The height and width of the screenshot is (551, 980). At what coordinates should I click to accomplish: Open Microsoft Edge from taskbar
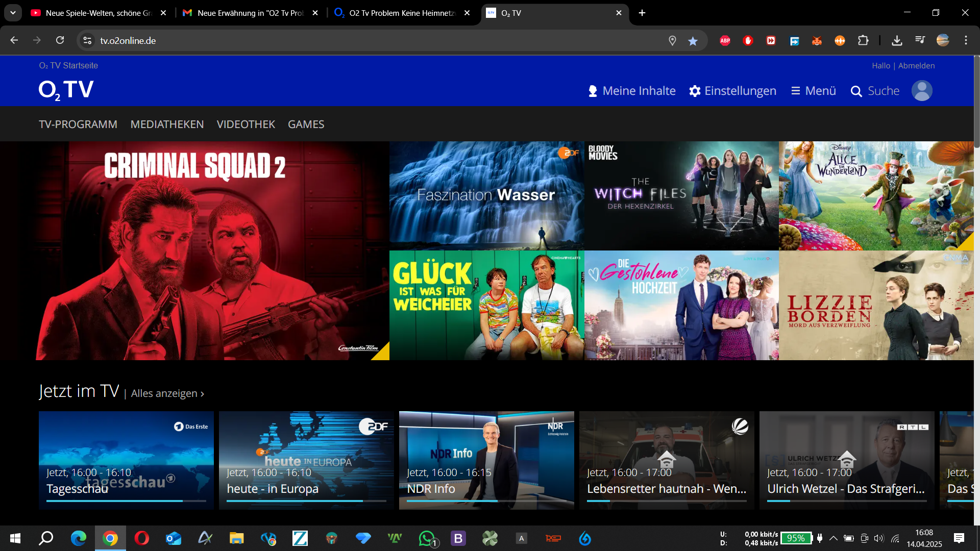(x=79, y=538)
